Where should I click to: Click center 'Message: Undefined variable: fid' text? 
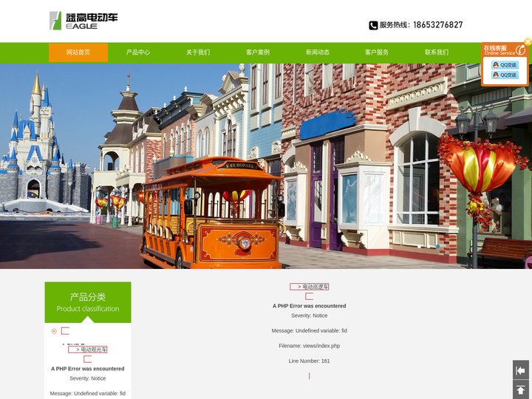point(310,330)
